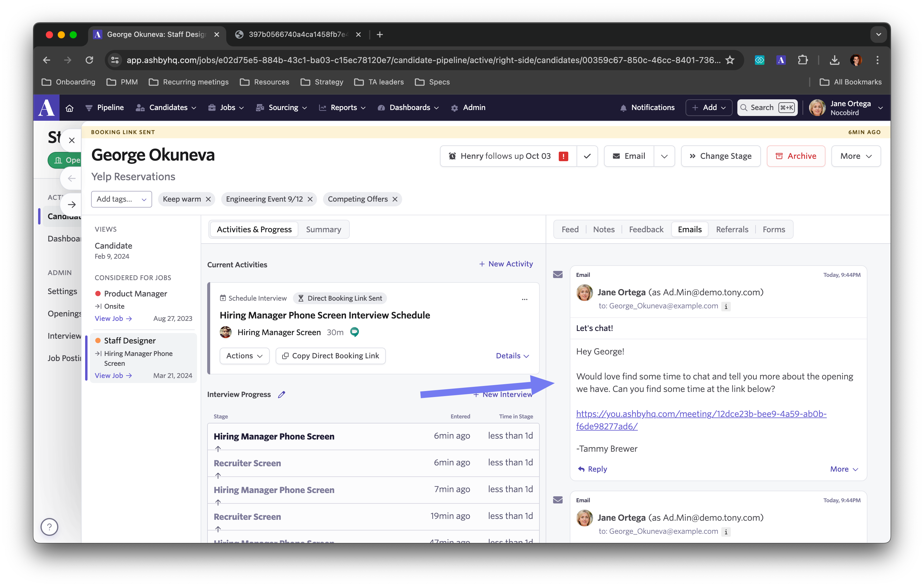The image size is (924, 587).
Task: Expand Details on interview schedule card
Action: click(x=512, y=356)
